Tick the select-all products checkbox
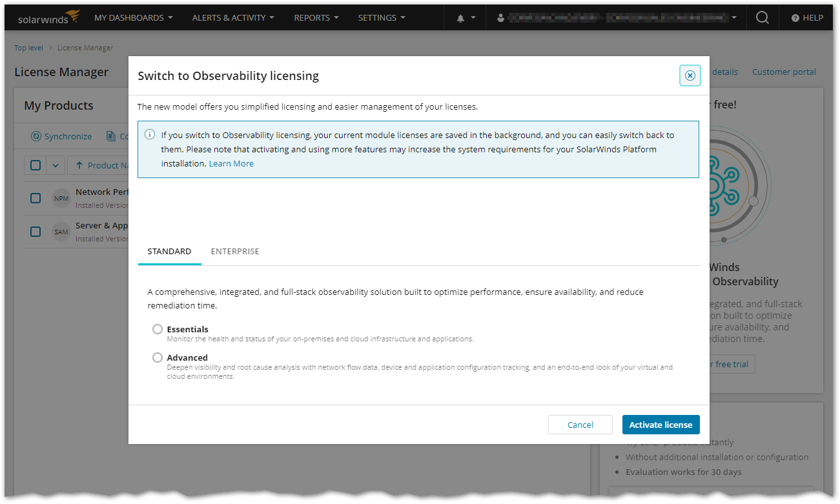 36,165
